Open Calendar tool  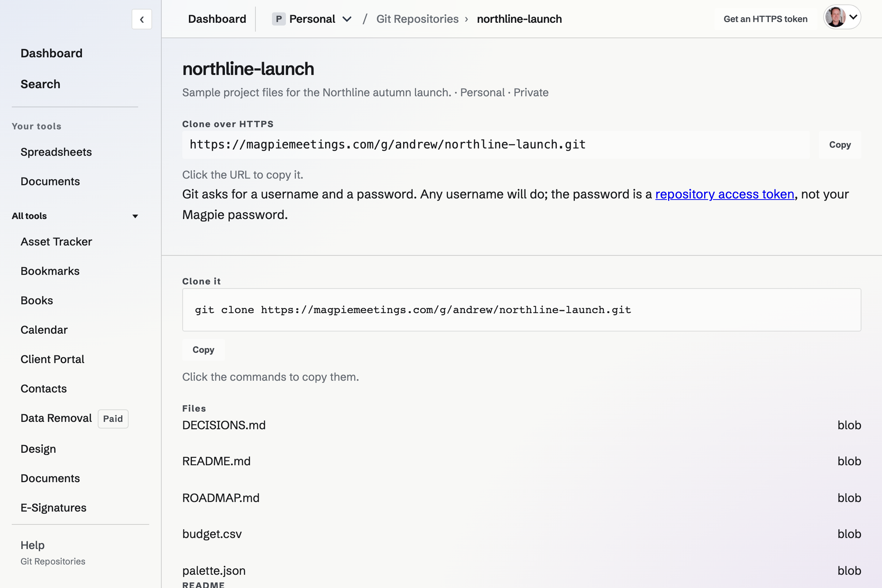(x=44, y=330)
